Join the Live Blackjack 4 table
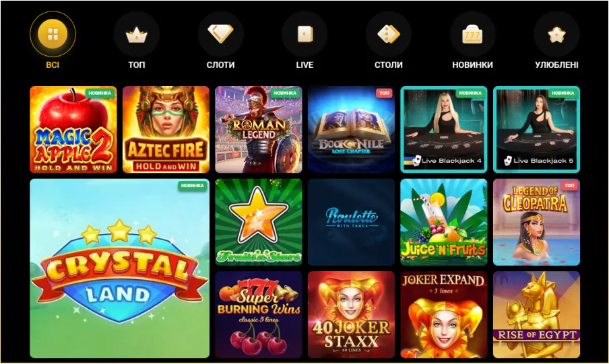The image size is (609, 364). coord(444,130)
